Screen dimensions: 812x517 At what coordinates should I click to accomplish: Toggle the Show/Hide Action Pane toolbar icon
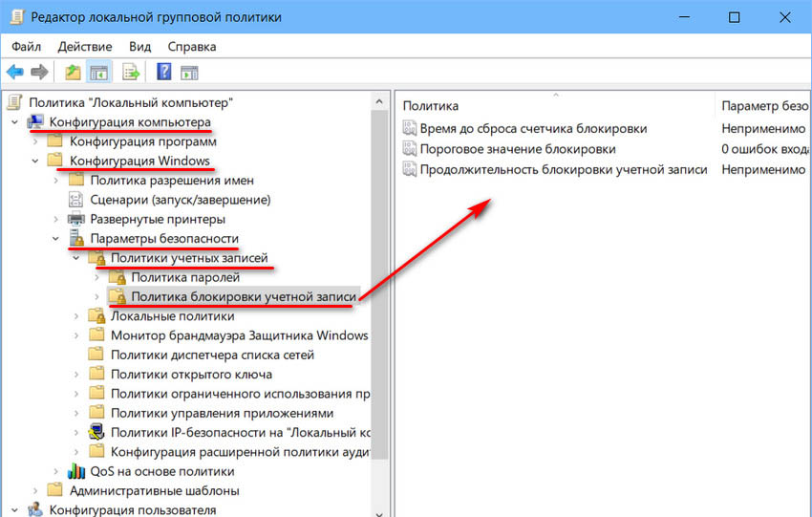coord(189,72)
